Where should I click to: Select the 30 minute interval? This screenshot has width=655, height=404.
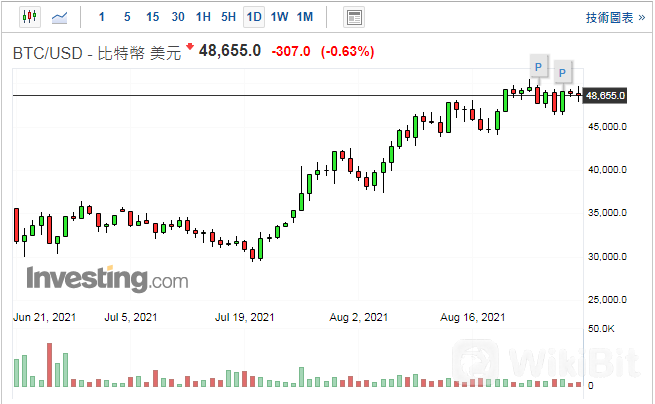point(178,17)
